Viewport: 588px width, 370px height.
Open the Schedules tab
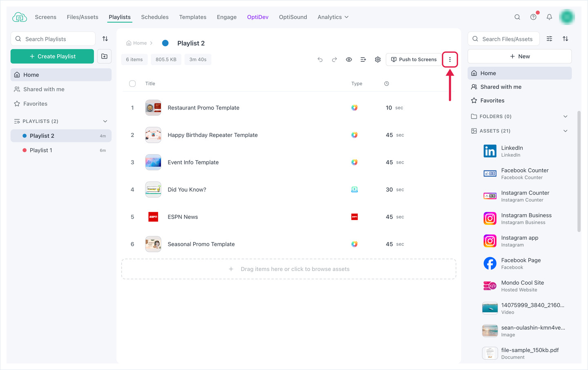155,17
